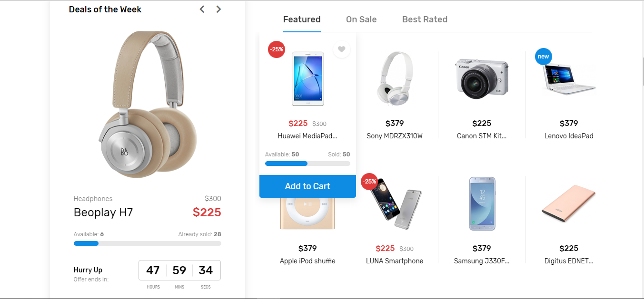Click the 'new' badge on Lenovo IdeaPad
644x299 pixels.
pos(543,56)
